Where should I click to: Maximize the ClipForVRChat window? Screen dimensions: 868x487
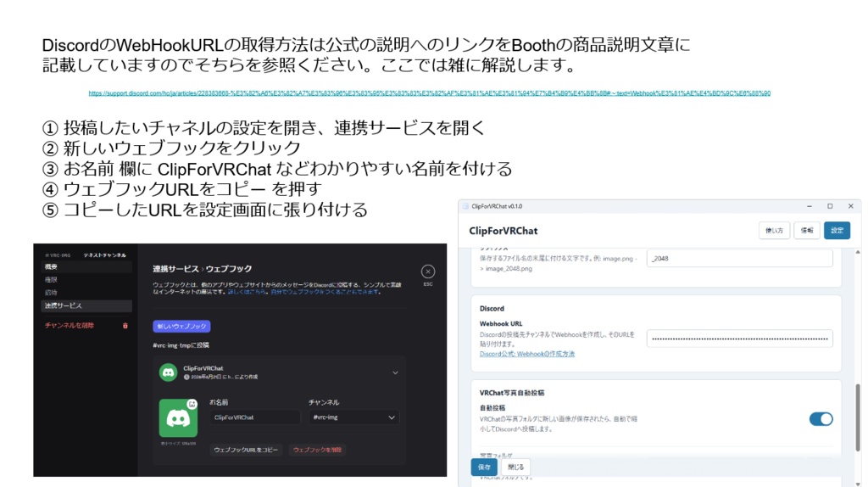click(830, 206)
